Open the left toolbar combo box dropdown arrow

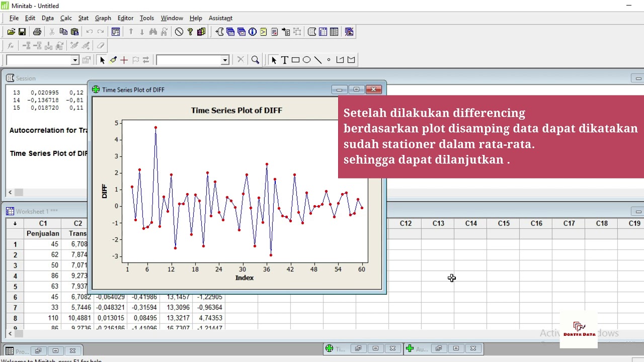75,60
